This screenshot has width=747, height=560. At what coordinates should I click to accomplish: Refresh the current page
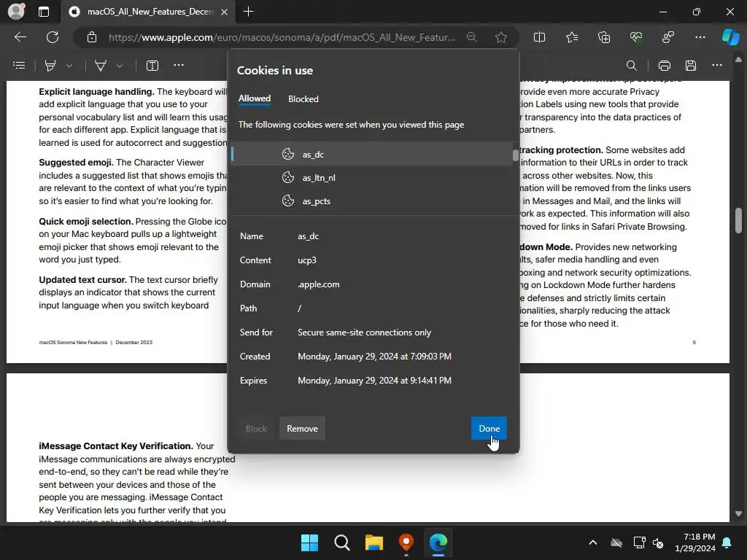[x=53, y=37]
